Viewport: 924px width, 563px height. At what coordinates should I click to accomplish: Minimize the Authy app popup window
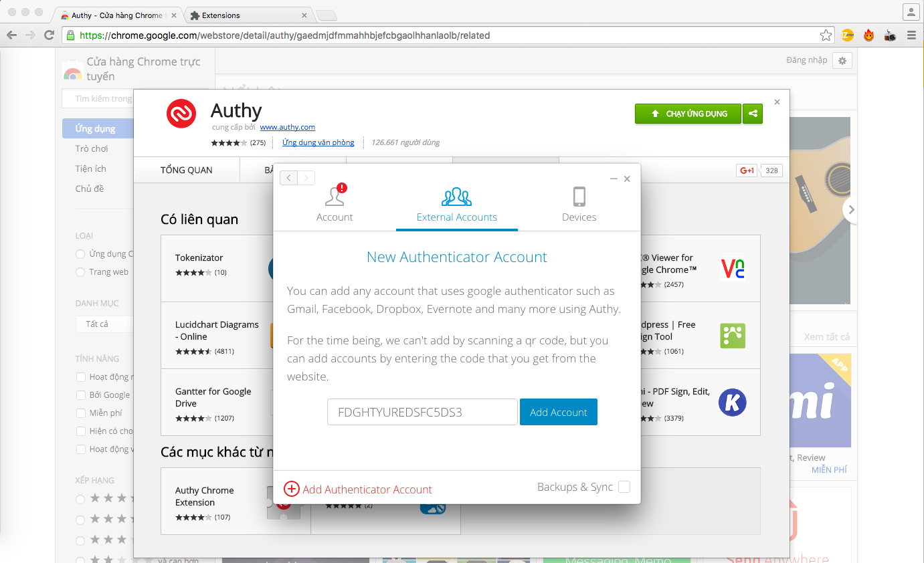click(x=614, y=179)
